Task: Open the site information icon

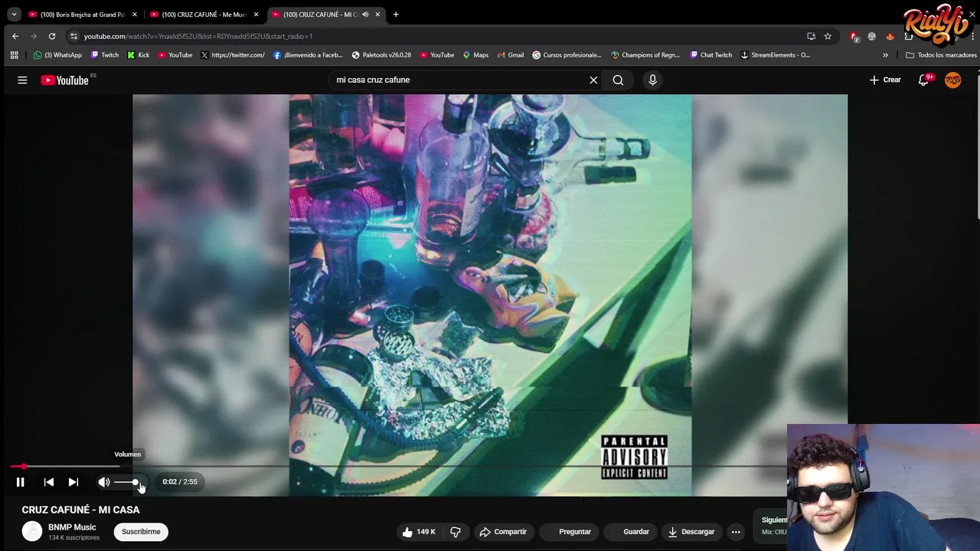Action: pos(73,36)
